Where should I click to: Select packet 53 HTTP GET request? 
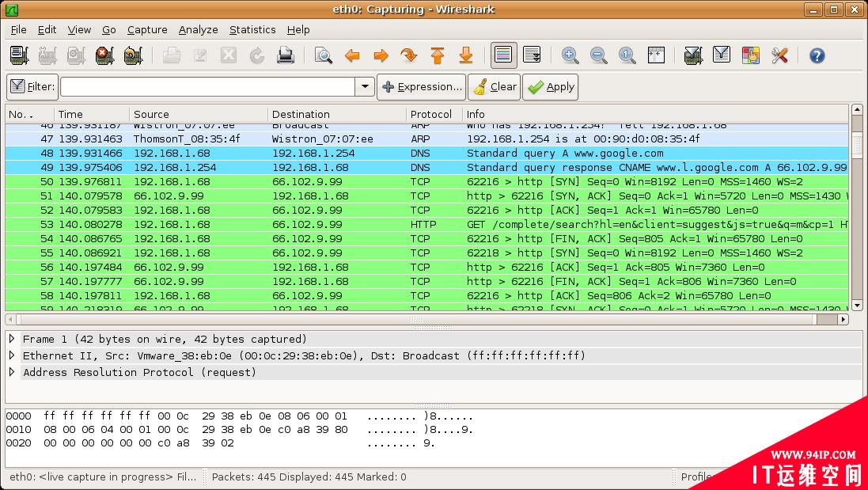(426, 225)
